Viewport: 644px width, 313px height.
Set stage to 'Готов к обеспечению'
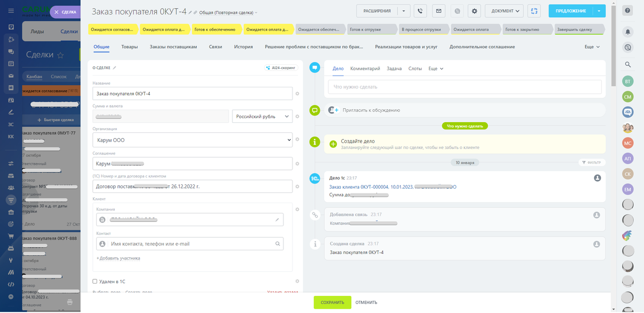[x=215, y=29]
